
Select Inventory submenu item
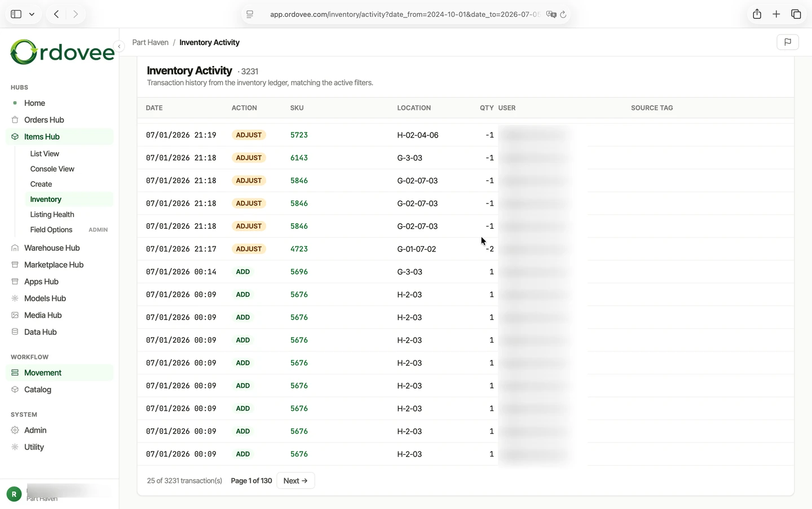(46, 200)
